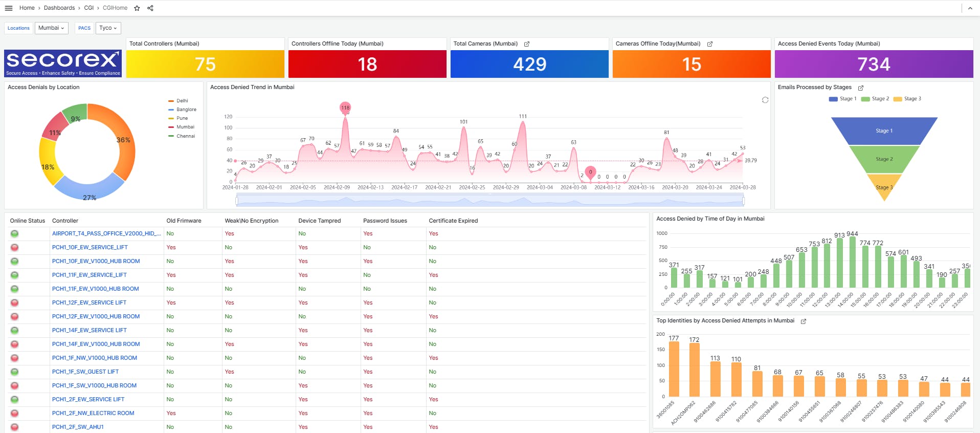
Task: Click the Stage 2 funnel segment
Action: 884,159
